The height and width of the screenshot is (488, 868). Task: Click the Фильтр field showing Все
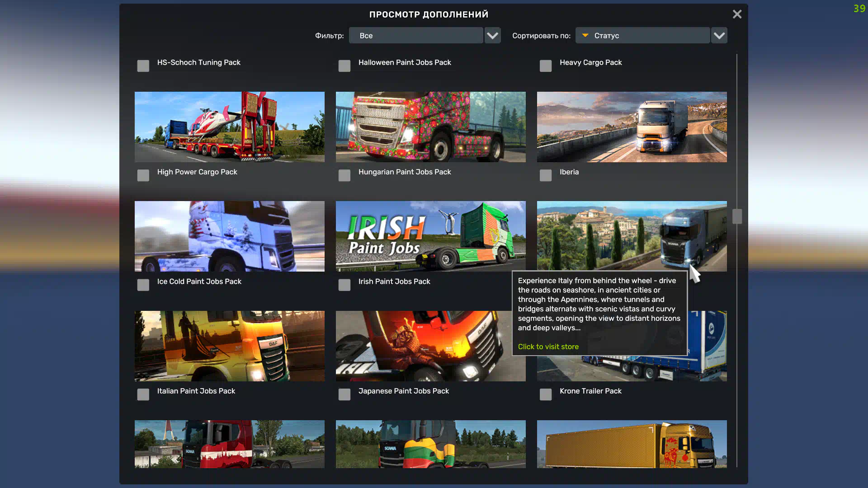(x=416, y=35)
